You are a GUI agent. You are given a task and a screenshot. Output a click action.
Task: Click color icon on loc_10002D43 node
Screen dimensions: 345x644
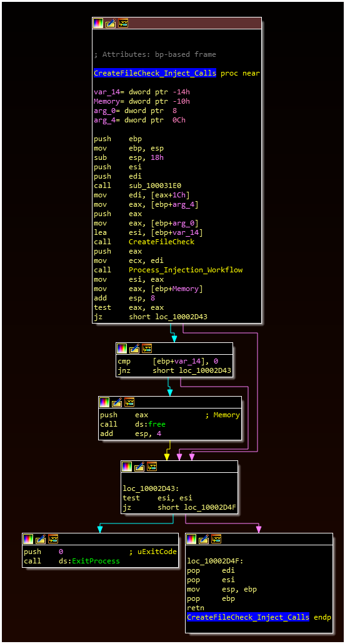(x=127, y=467)
